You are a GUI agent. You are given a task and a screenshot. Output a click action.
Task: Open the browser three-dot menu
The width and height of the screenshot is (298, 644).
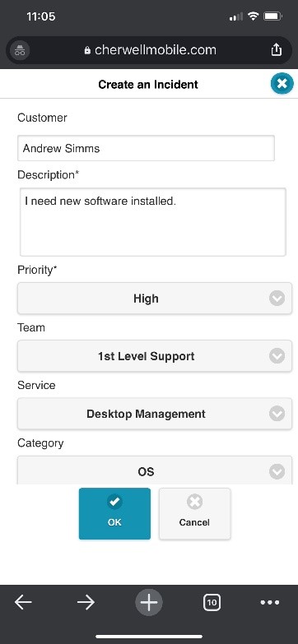pyautogui.click(x=270, y=603)
